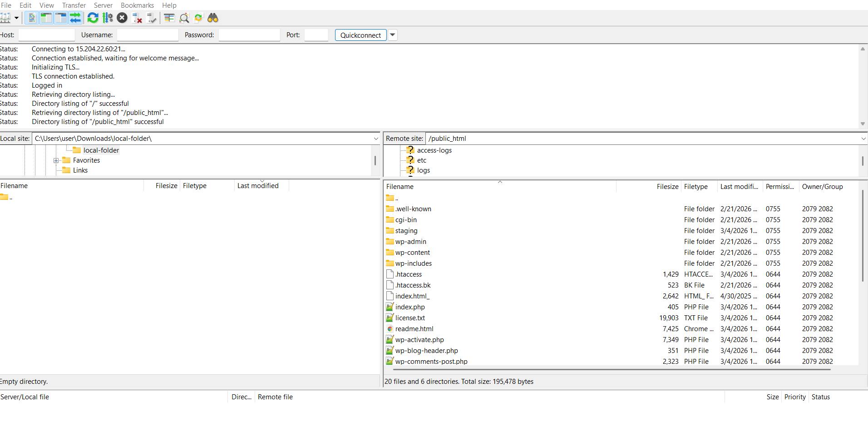Toggle the transfer queue panel
Image resolution: width=868 pixels, height=422 pixels.
75,18
